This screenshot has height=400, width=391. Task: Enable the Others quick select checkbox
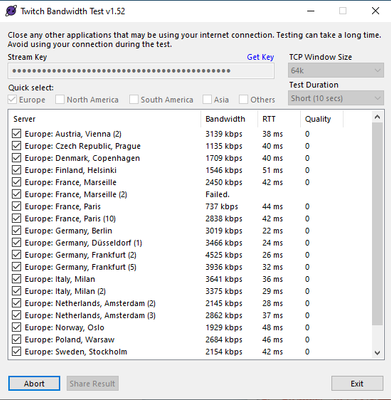pos(244,99)
